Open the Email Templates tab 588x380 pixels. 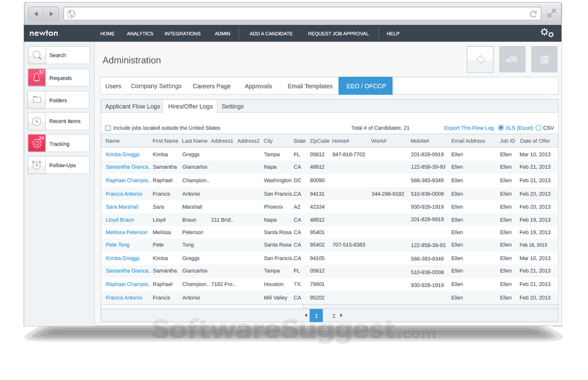point(310,86)
